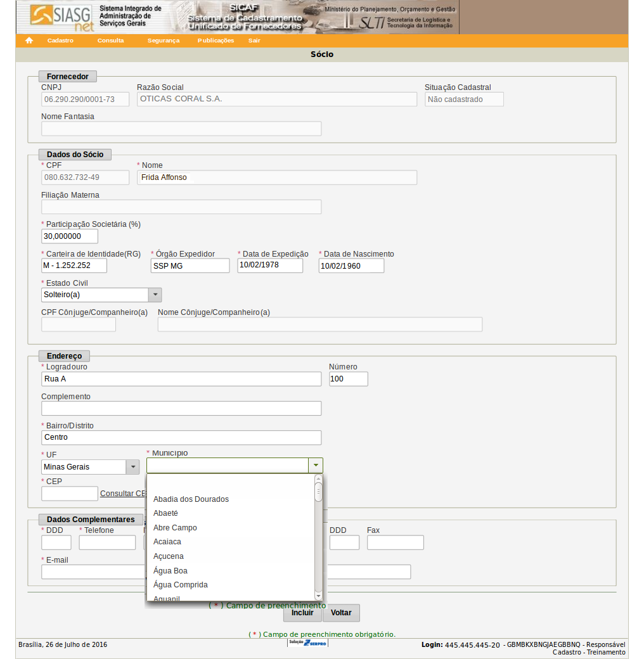Image resolution: width=644 pixels, height=659 pixels.
Task: Click the Telefone field
Action: coord(107,542)
